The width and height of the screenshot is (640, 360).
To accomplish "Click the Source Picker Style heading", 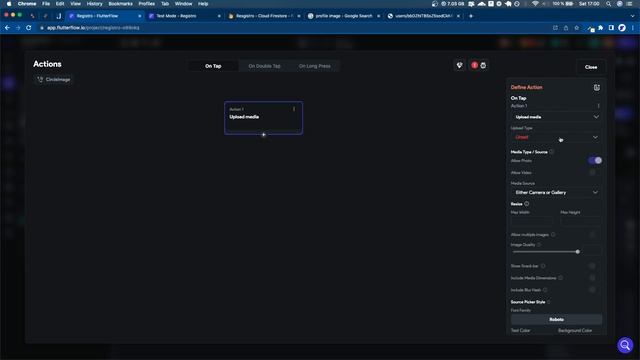I will point(528,302).
